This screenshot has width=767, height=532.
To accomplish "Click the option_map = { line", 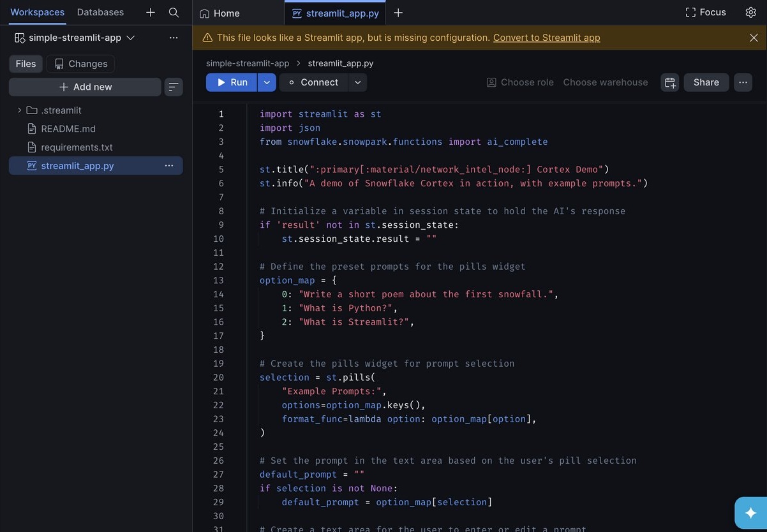I will coord(298,281).
